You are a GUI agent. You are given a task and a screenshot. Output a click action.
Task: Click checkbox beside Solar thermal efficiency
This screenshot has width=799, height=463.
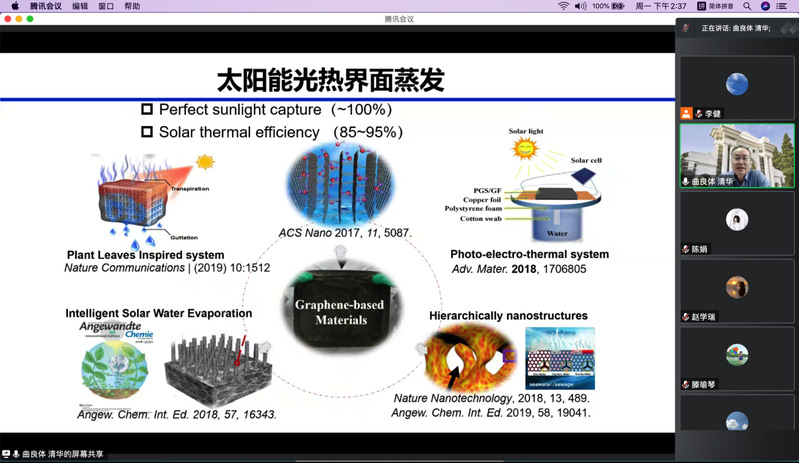147,132
